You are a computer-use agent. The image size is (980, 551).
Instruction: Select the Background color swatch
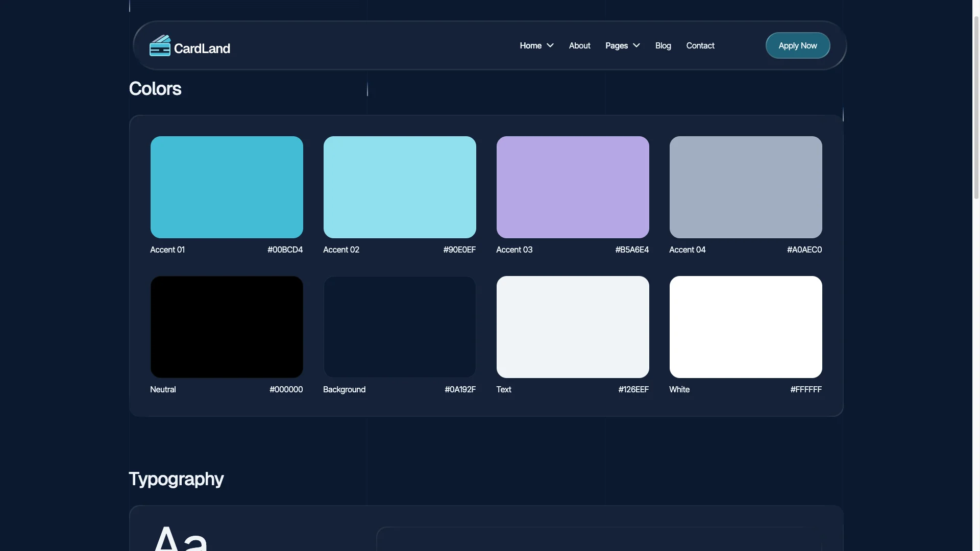pyautogui.click(x=399, y=327)
